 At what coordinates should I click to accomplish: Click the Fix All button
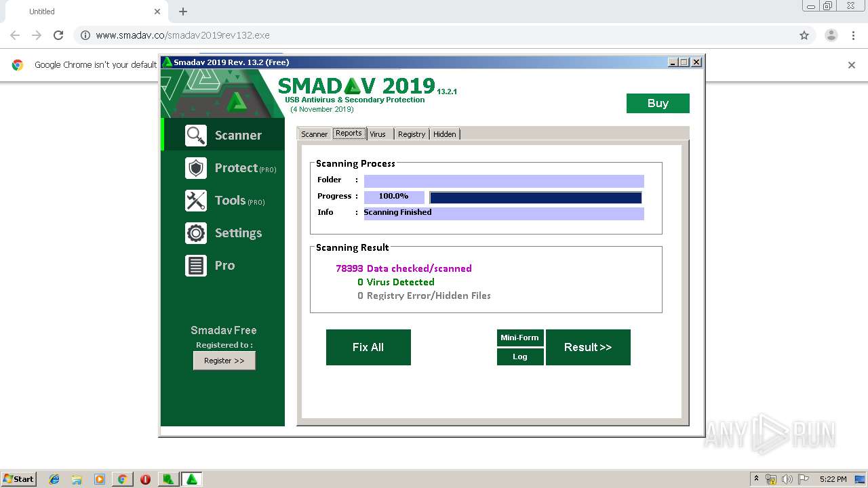click(x=368, y=347)
